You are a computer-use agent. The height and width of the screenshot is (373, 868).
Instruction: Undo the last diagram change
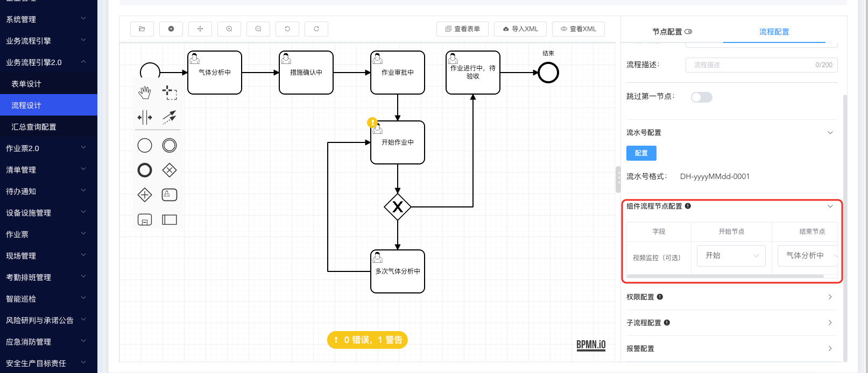pyautogui.click(x=287, y=29)
